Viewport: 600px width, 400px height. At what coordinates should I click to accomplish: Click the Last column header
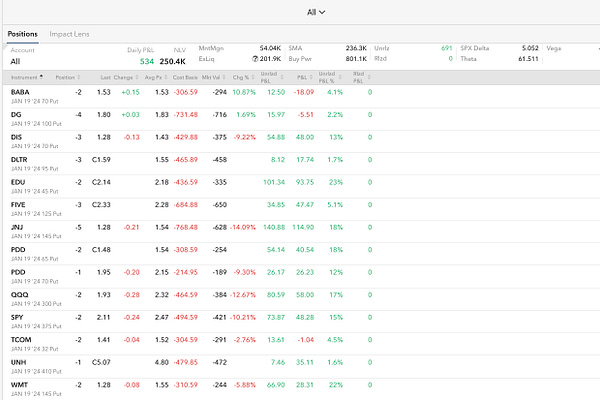point(106,77)
